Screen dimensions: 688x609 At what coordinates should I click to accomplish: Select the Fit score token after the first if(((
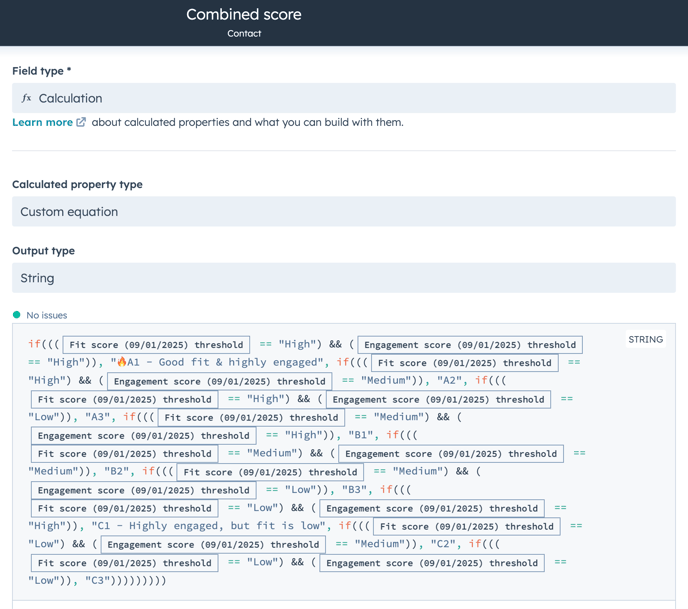pos(156,345)
